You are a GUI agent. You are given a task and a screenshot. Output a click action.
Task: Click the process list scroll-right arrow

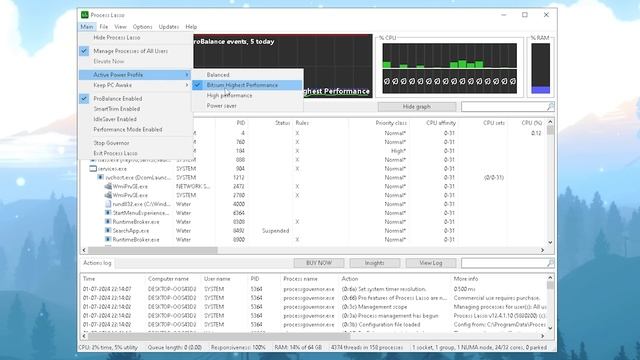click(542, 250)
